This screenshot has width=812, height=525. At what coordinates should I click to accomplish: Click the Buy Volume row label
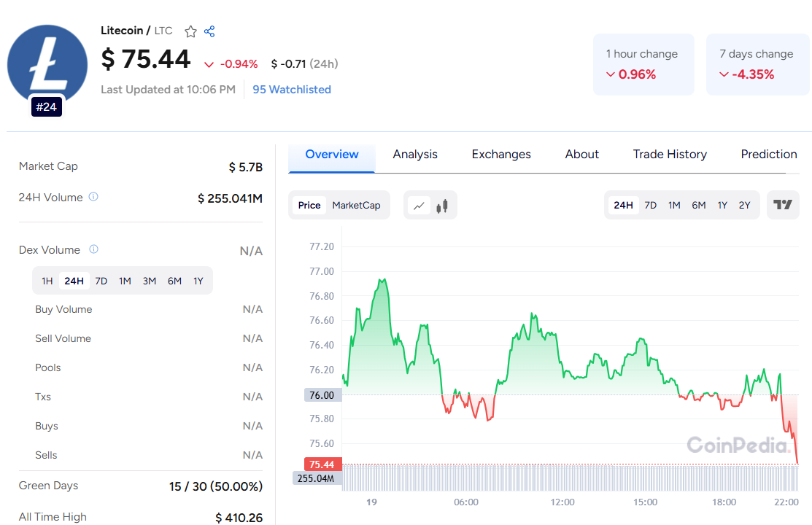63,310
